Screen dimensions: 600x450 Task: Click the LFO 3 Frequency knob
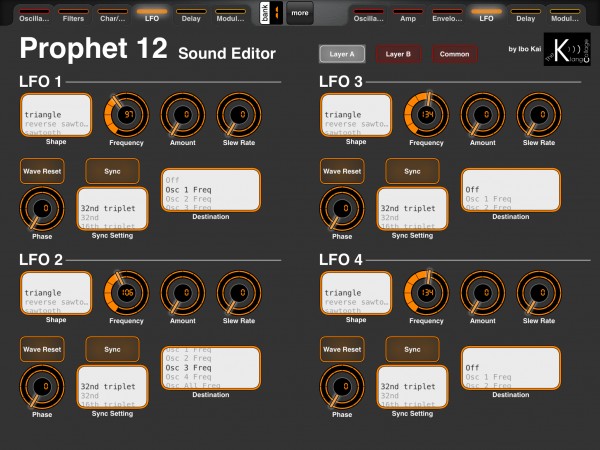click(426, 115)
